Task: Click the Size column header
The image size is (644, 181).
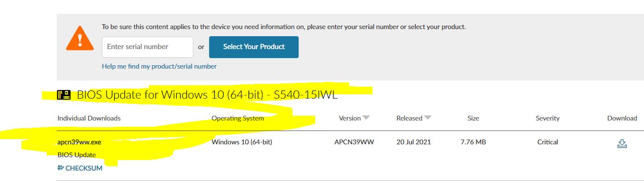Action: [473, 118]
